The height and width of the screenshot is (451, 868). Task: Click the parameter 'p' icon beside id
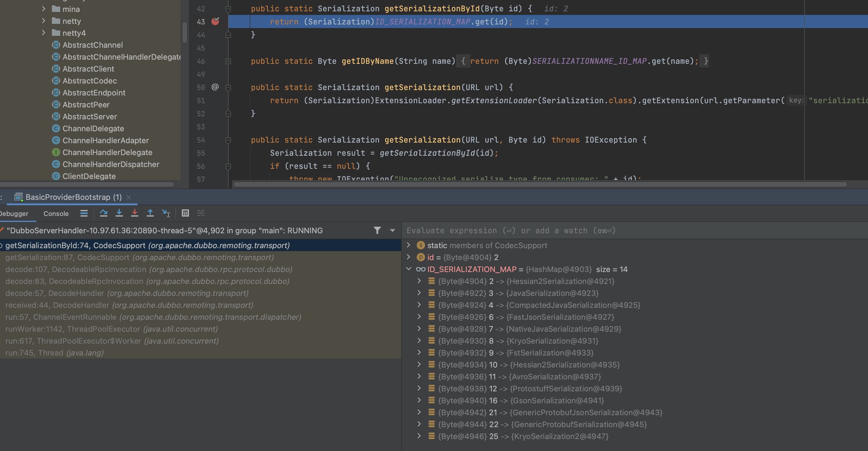[x=421, y=257]
